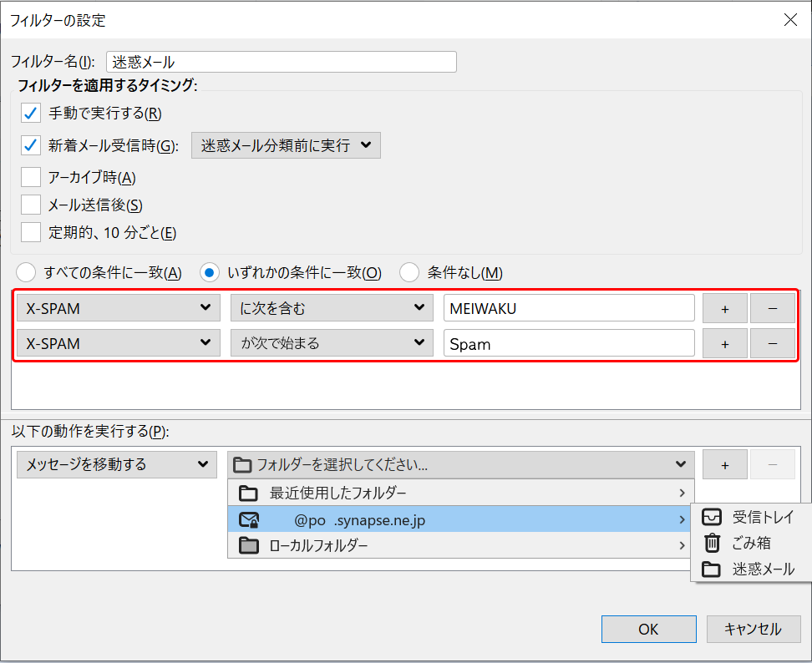Expand the 最近使用したフォルダー submenu
The height and width of the screenshot is (663, 812).
(x=461, y=493)
